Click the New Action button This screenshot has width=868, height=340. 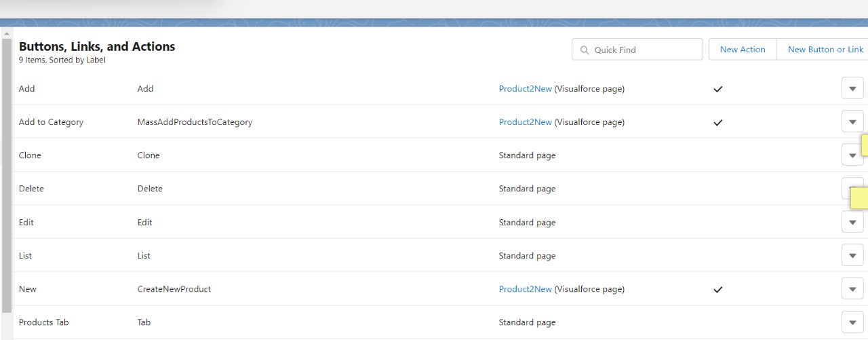click(x=743, y=50)
